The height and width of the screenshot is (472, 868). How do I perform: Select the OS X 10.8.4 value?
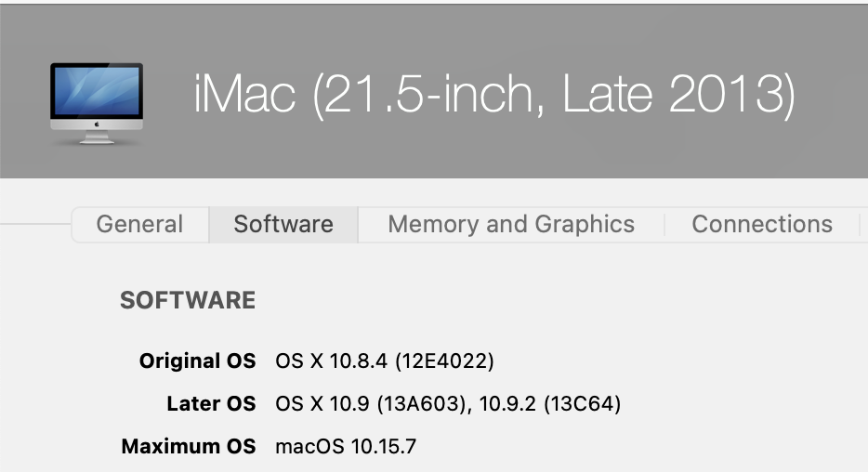click(x=332, y=361)
